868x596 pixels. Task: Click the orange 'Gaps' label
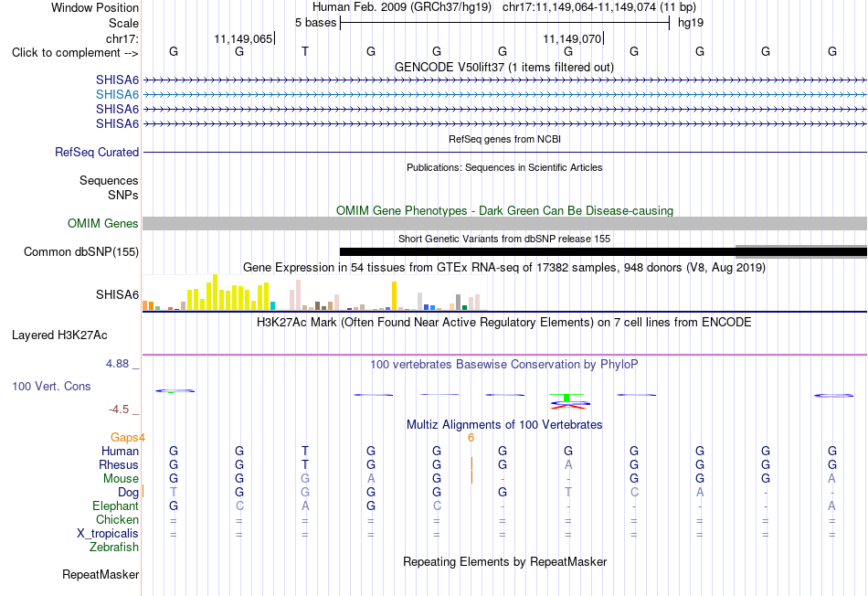point(123,438)
